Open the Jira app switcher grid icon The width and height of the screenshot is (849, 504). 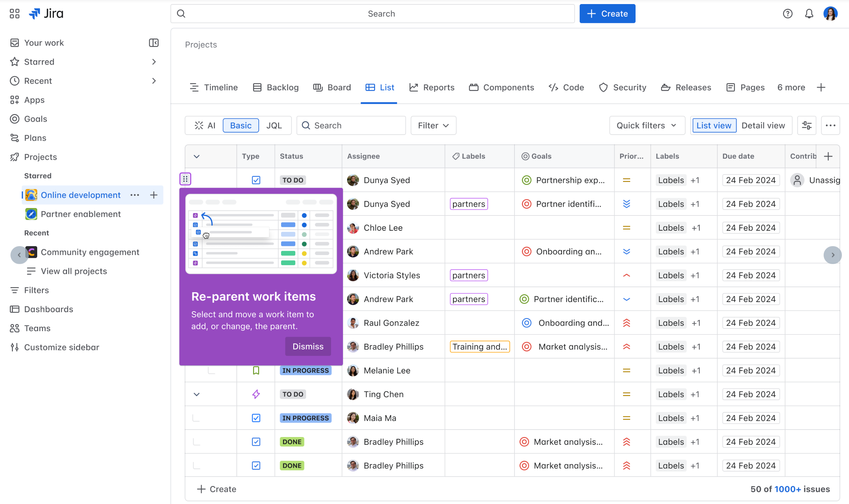pyautogui.click(x=14, y=14)
